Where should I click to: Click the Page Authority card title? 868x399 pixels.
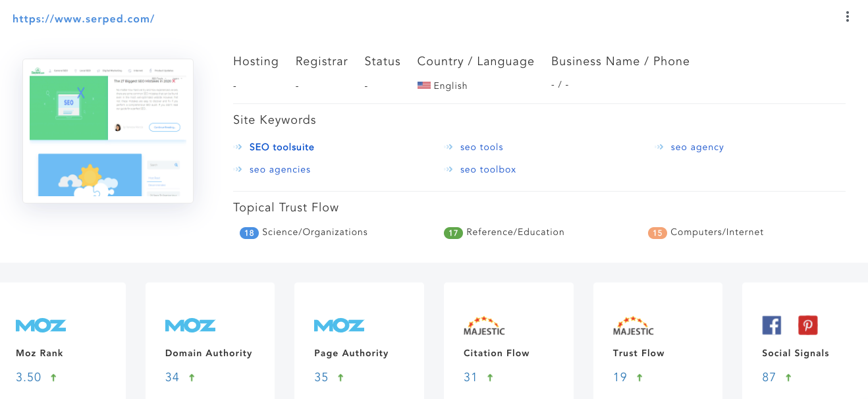point(351,354)
